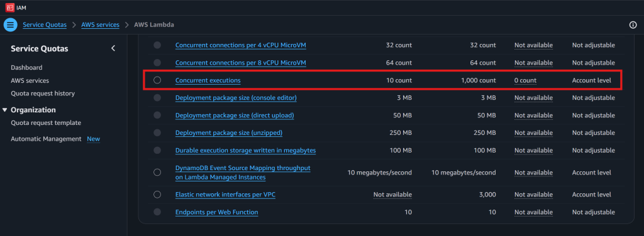This screenshot has width=644, height=236.
Task: Click Service Quotas sidebar heading
Action: click(x=40, y=48)
